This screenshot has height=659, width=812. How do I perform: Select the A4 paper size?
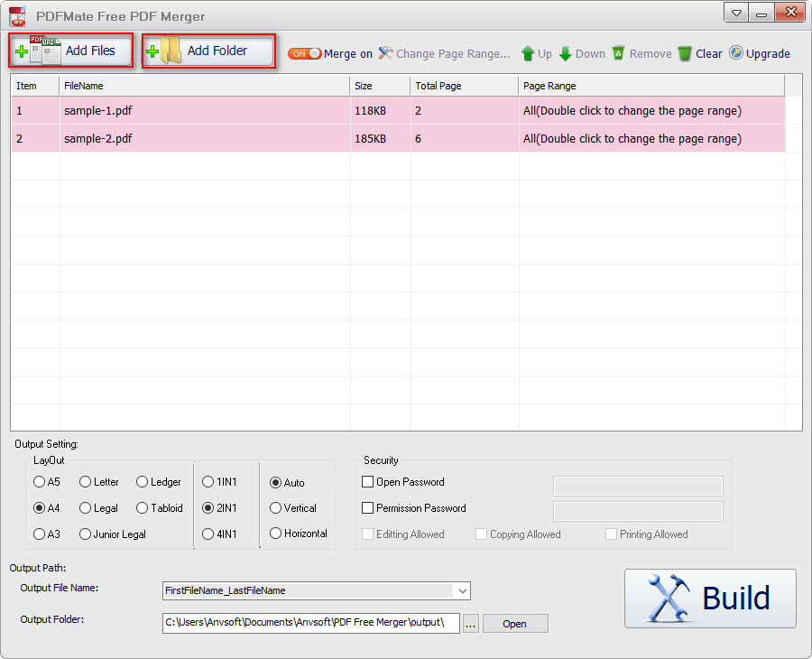(x=39, y=507)
